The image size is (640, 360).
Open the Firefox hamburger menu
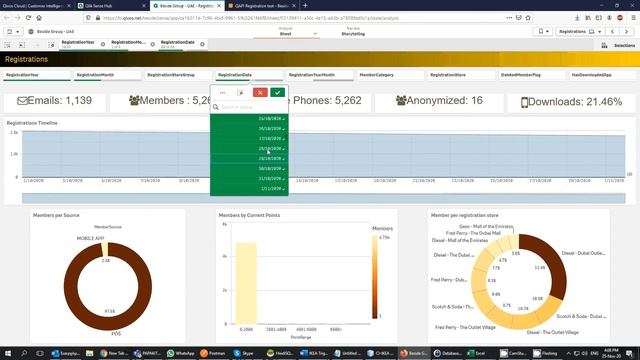click(633, 18)
